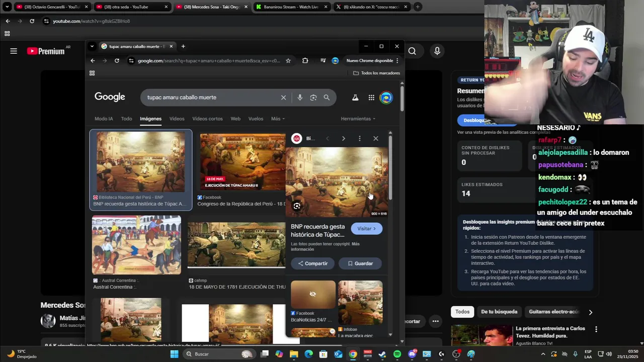The height and width of the screenshot is (362, 644).
Task: Click Windows taskbar Buscar search box
Action: [x=219, y=354]
